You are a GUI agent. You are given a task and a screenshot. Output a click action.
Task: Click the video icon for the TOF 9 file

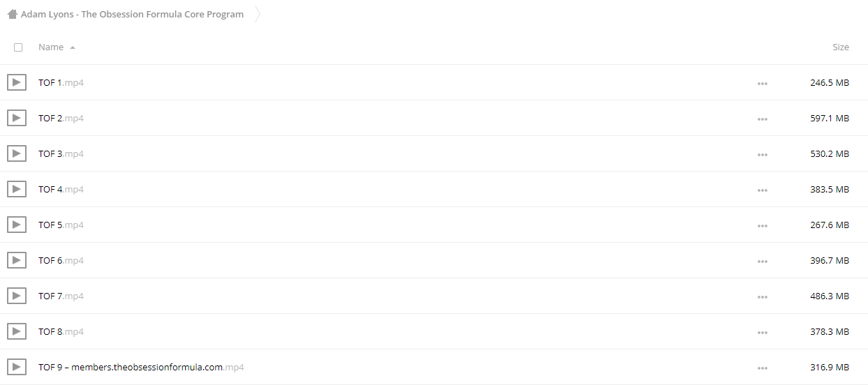tap(17, 367)
